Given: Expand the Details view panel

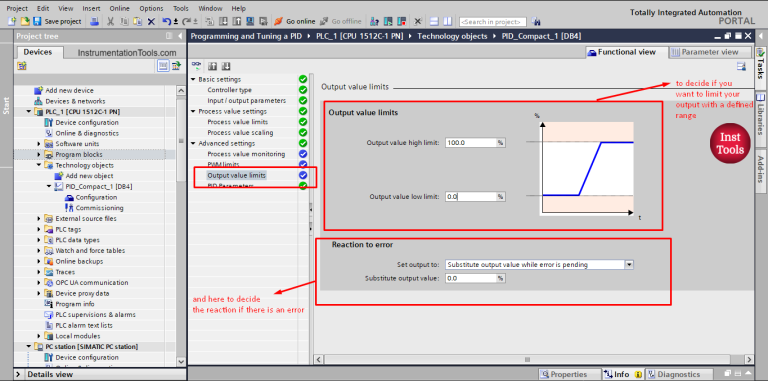Looking at the screenshot, I should (19, 375).
